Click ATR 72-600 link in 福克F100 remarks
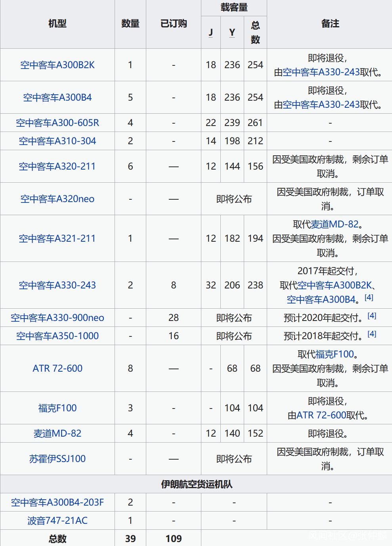This screenshot has width=392, height=546. (x=321, y=415)
